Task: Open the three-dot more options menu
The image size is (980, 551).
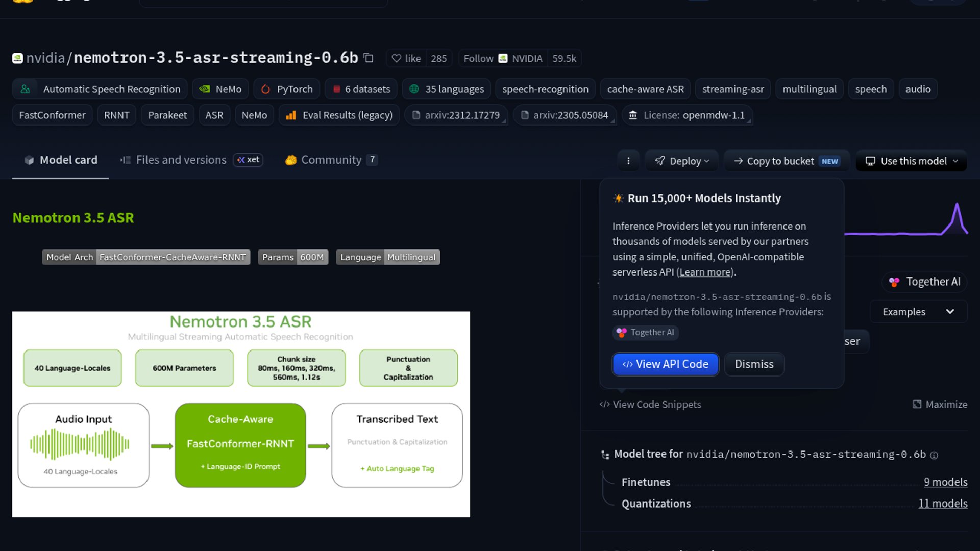Action: tap(628, 161)
